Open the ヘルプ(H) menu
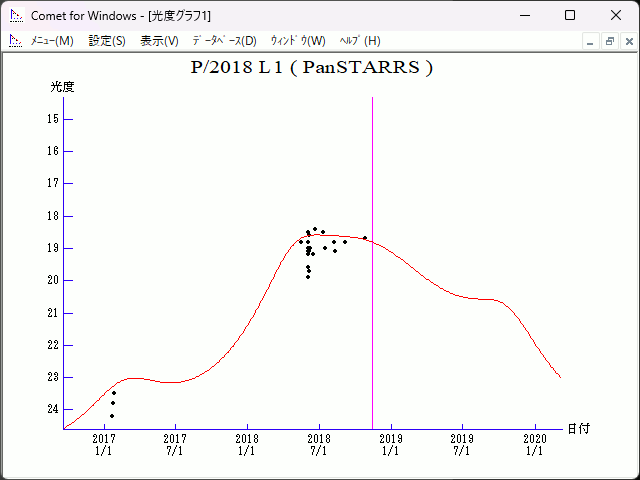The height and width of the screenshot is (480, 640). pyautogui.click(x=360, y=41)
